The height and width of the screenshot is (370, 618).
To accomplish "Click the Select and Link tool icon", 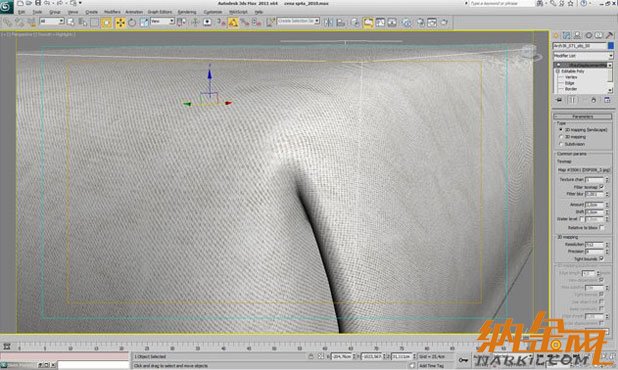I will pyautogui.click(x=7, y=22).
